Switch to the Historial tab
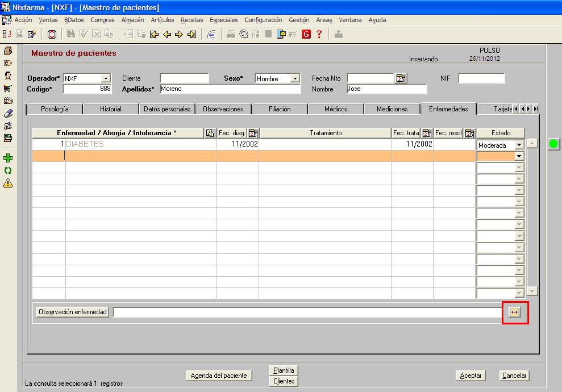This screenshot has width=562, height=392. coord(111,109)
